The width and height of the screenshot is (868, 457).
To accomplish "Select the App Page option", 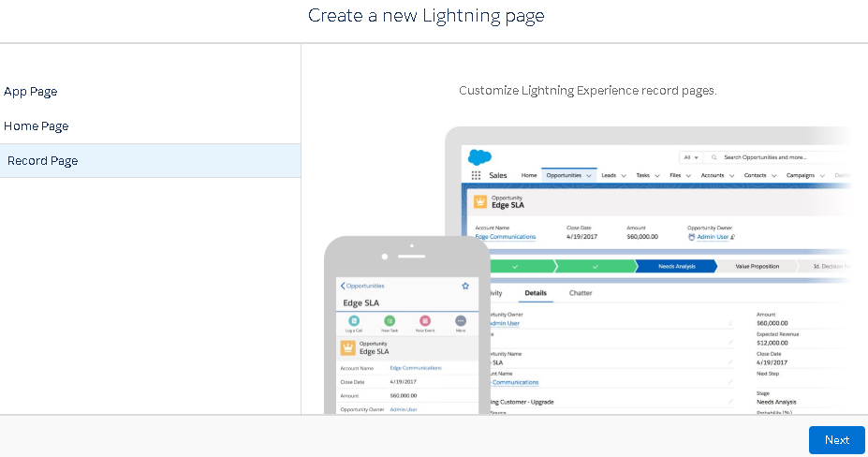I will (x=31, y=91).
